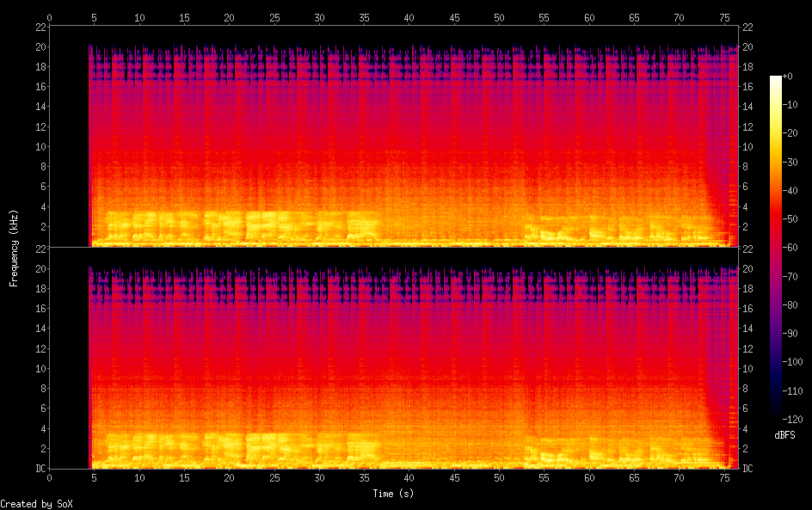Click the 16 kHz label on the upper-right frequency axis
812x510 pixels.
(747, 87)
